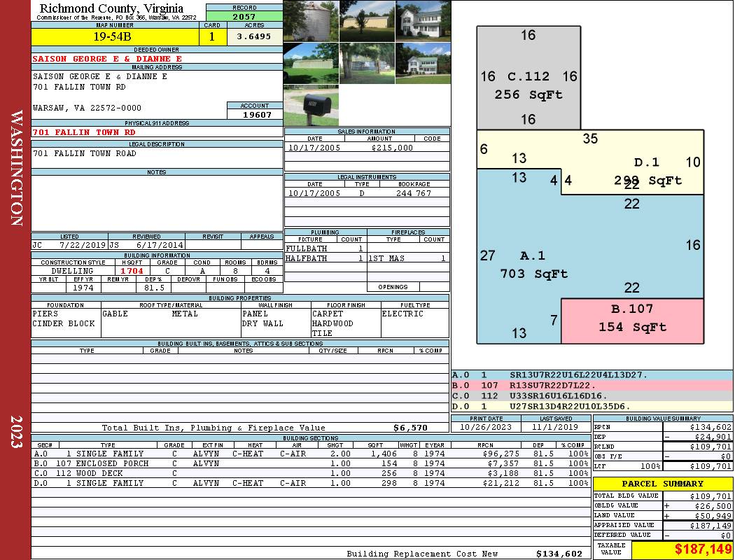Click section row D.0 SINGLE FAMILY
This screenshot has height=560, width=735.
(x=309, y=483)
